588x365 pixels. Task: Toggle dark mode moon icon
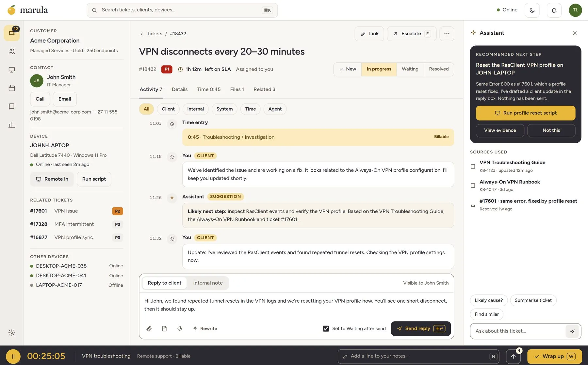[x=532, y=10]
